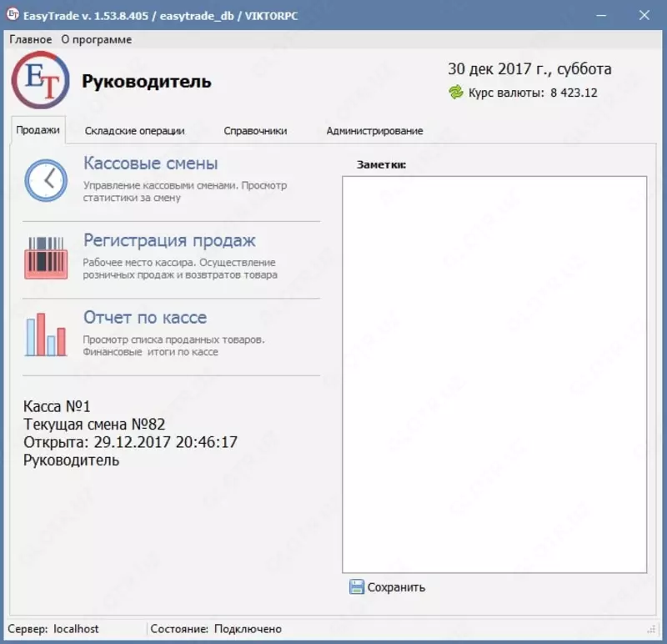Click the barcode icon for Регистрация продаж
Screen dimensions: 667x644
pos(45,257)
